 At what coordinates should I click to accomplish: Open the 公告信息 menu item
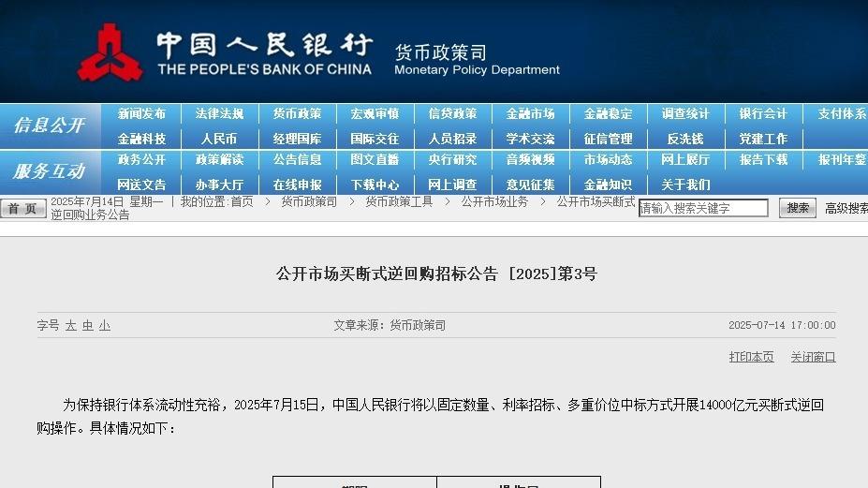pyautogui.click(x=297, y=160)
